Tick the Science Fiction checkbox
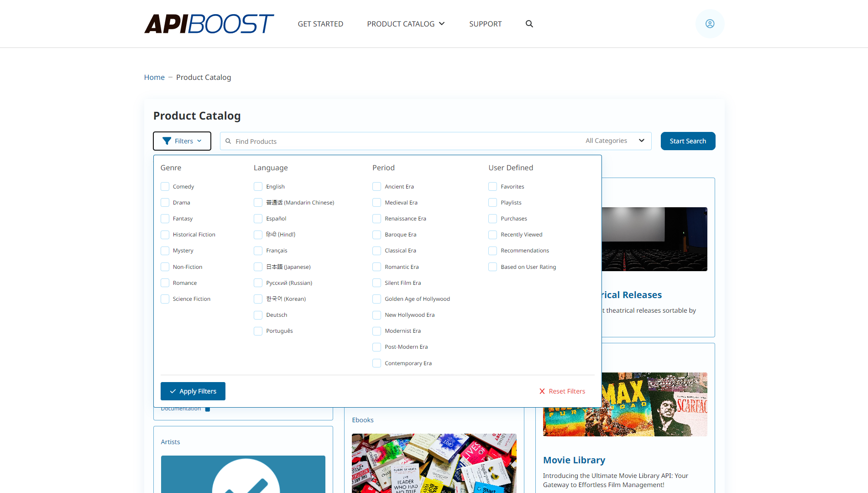Image resolution: width=868 pixels, height=493 pixels. [x=165, y=299]
